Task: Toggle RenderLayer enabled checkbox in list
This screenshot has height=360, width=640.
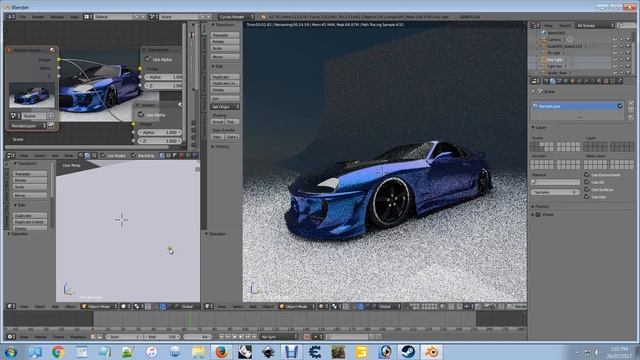Action: tap(620, 106)
